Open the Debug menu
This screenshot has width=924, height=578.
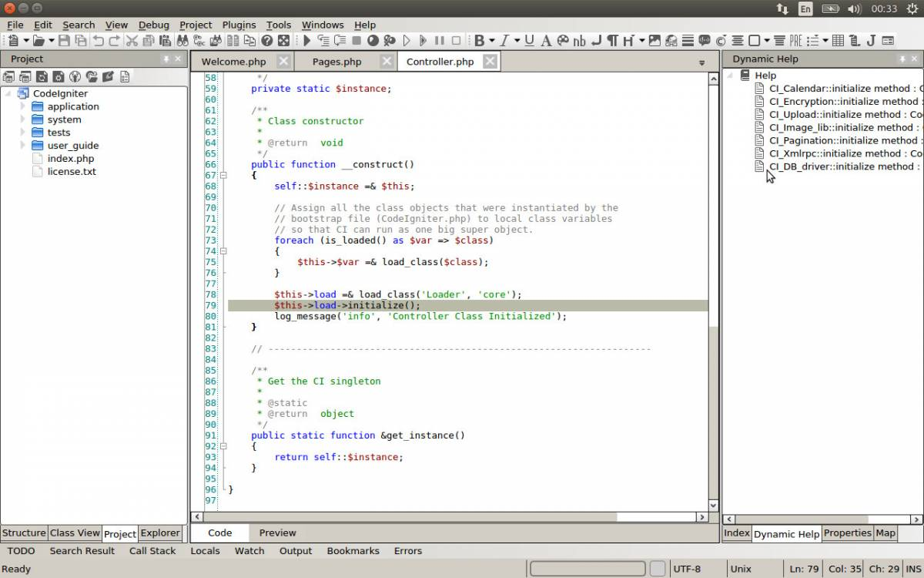point(153,25)
